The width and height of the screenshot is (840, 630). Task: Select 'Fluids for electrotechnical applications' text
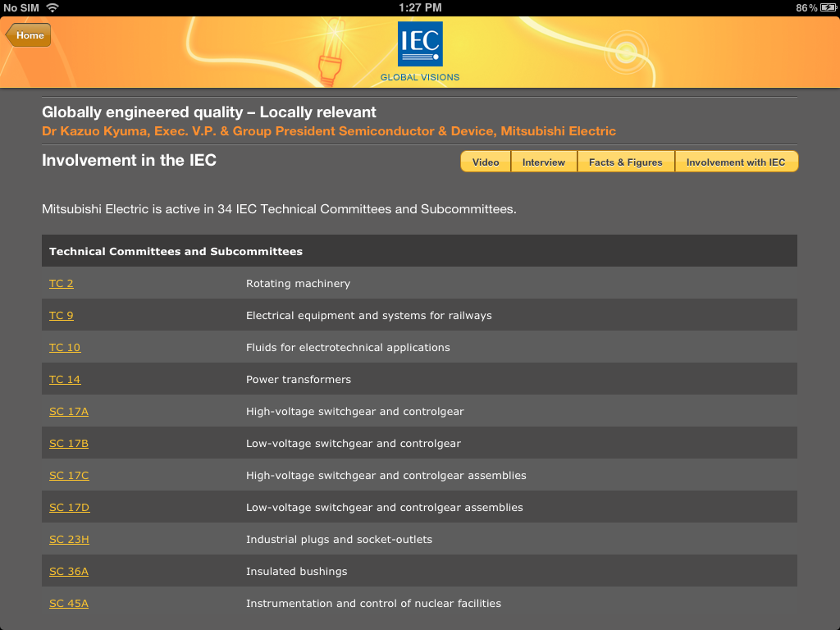pos(348,348)
